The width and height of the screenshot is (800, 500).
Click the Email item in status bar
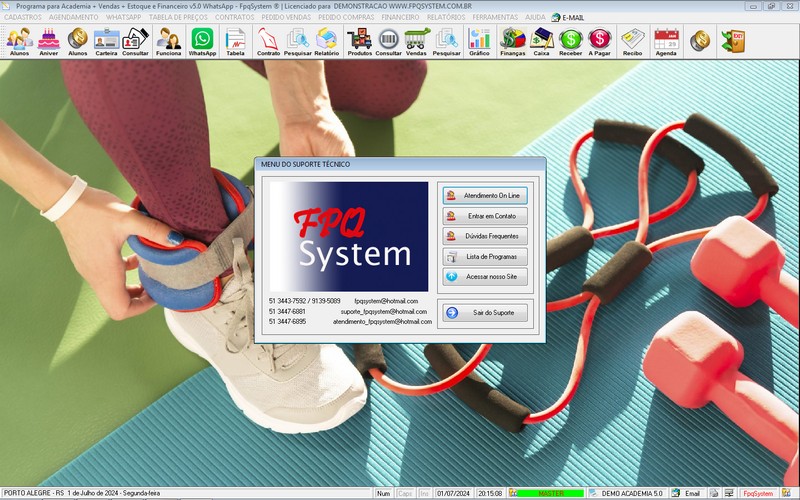coord(686,493)
